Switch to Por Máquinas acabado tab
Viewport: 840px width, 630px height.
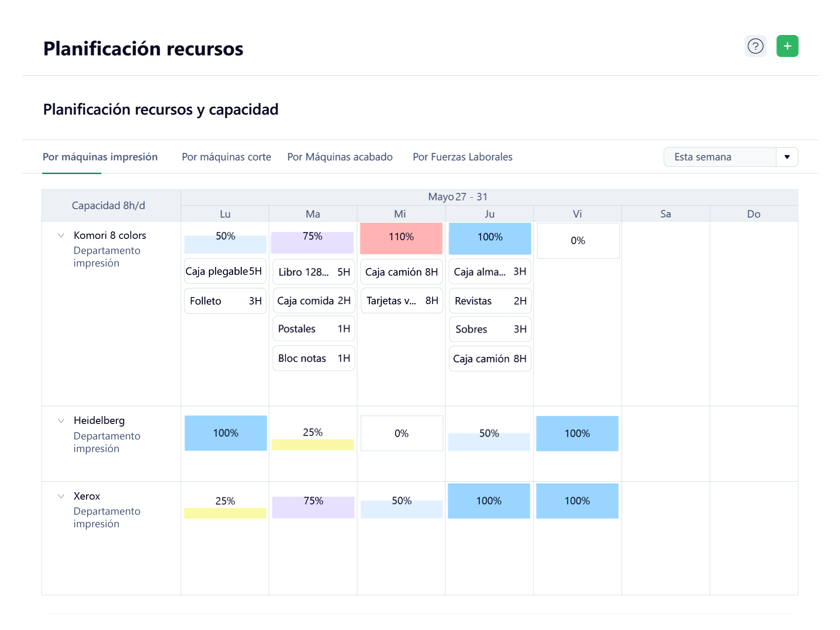point(340,157)
